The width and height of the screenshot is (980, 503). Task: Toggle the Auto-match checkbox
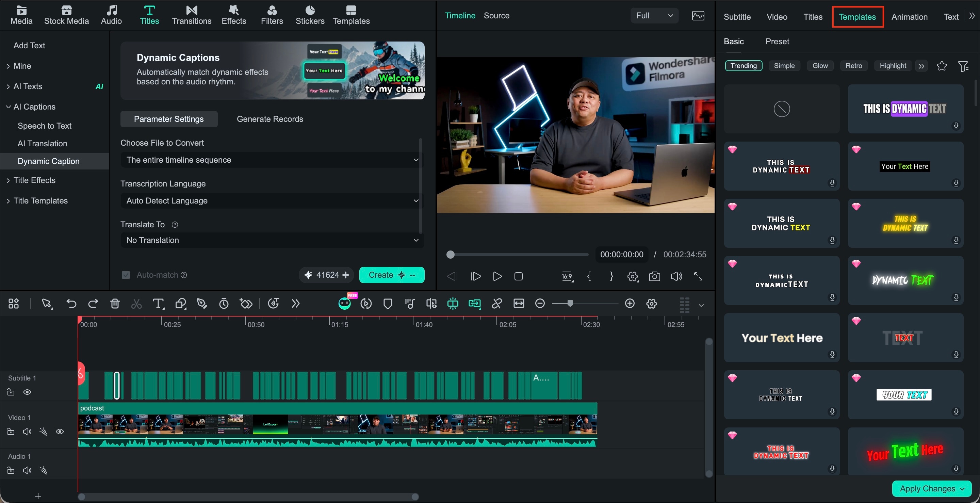pos(126,275)
